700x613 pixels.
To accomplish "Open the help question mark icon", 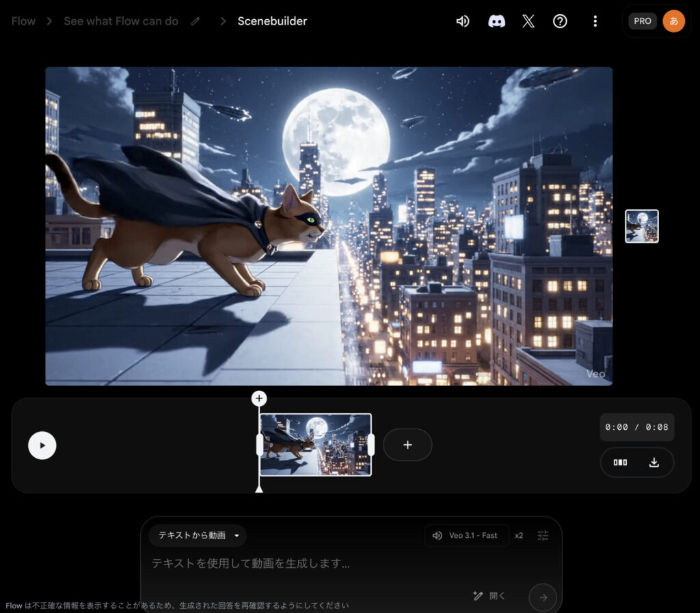I will [560, 21].
